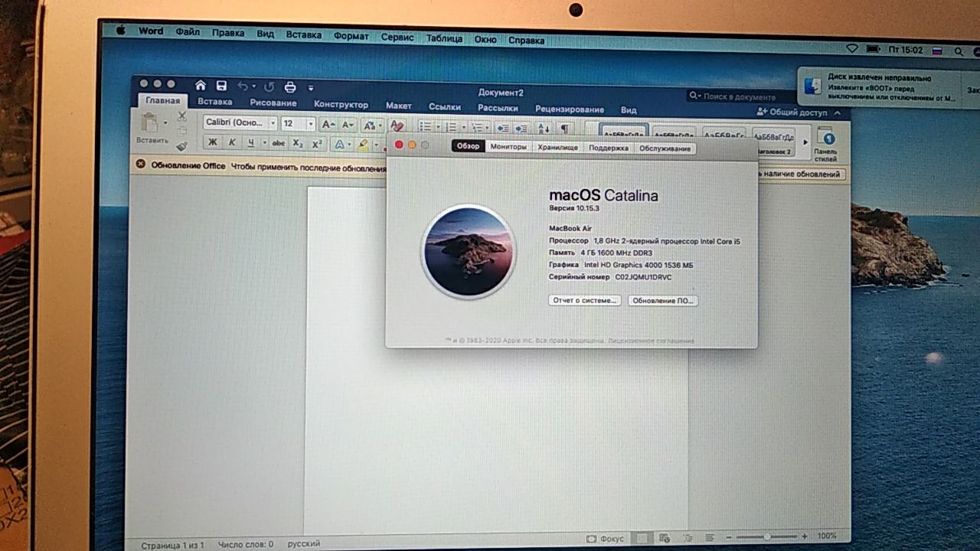
Task: Cut selection with the scissors icon
Action: tap(181, 116)
